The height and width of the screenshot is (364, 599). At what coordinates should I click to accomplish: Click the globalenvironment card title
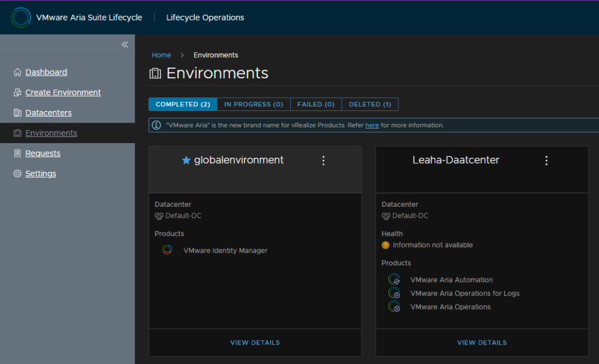click(239, 160)
